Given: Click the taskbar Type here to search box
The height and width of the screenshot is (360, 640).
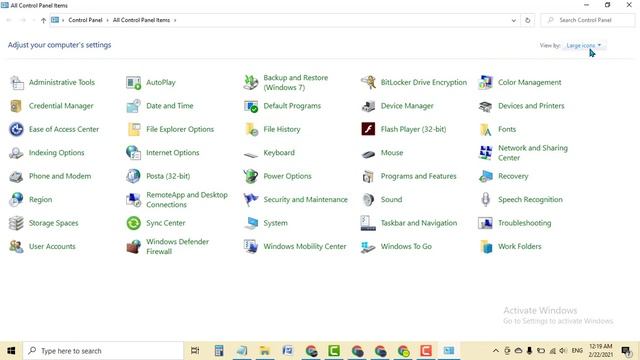Looking at the screenshot, I should 103,351.
